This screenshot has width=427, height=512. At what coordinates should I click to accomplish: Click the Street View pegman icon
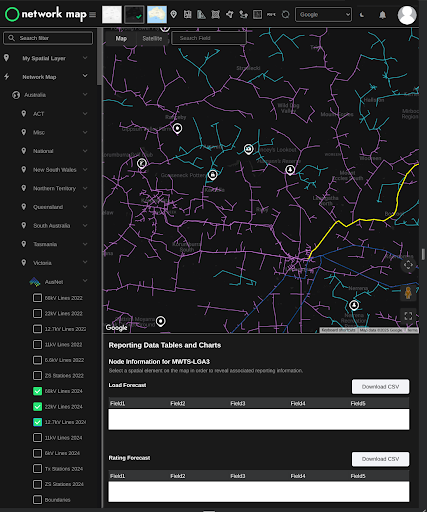coord(408,293)
